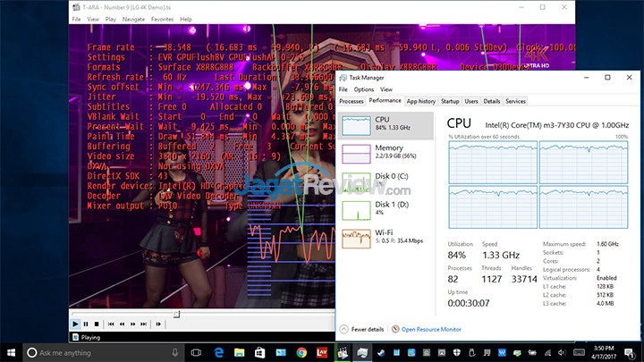644x362 pixels.
Task: Increase playback speed (fast-forward arrows)
Action: point(132,324)
